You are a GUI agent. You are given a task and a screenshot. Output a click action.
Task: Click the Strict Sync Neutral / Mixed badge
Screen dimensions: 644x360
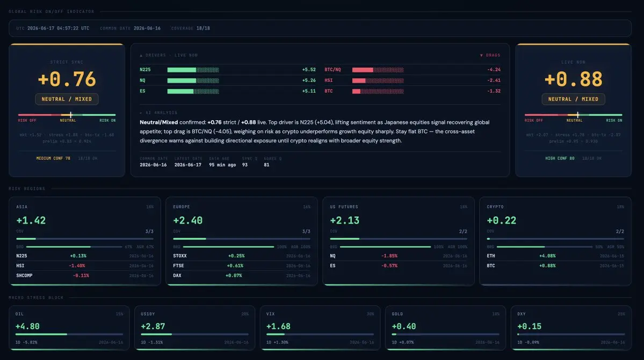pos(67,99)
